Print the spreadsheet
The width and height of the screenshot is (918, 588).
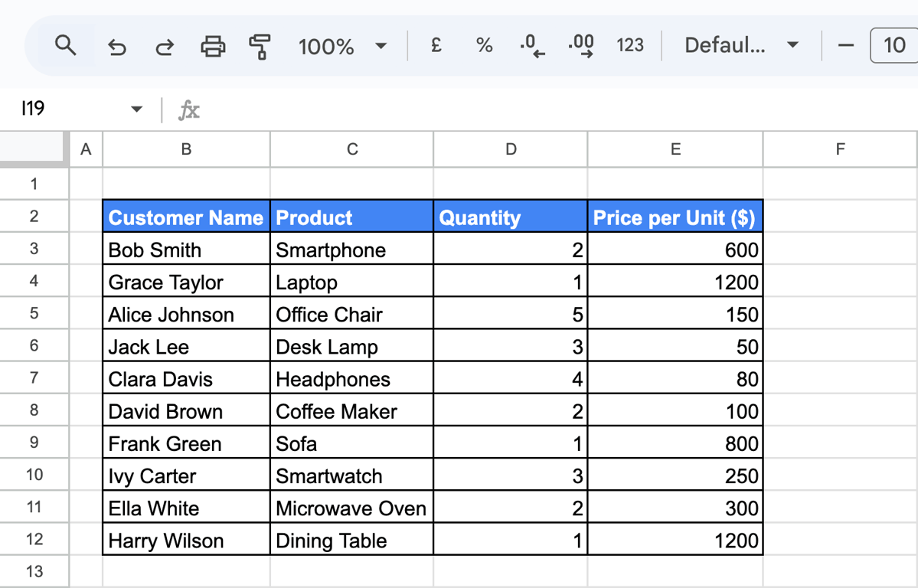[213, 46]
